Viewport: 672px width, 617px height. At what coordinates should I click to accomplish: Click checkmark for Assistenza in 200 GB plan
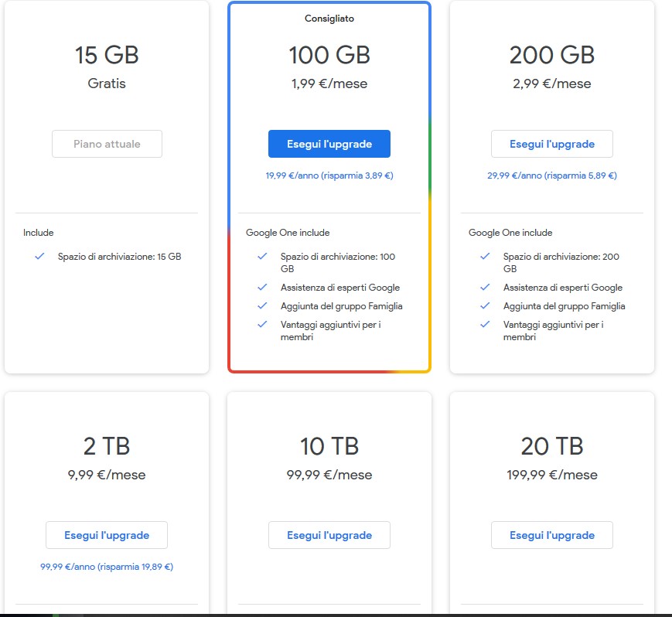(485, 287)
